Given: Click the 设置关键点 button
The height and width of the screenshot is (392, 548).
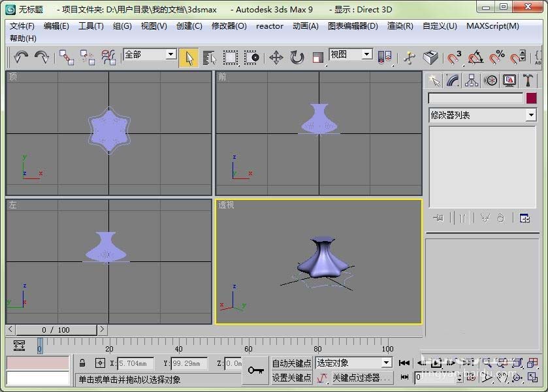Looking at the screenshot, I should coord(291,378).
